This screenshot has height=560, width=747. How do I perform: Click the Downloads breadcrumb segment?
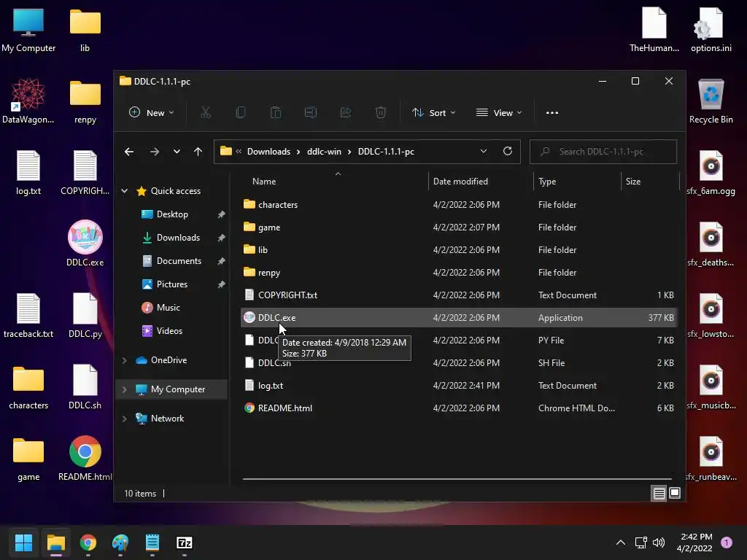click(268, 152)
